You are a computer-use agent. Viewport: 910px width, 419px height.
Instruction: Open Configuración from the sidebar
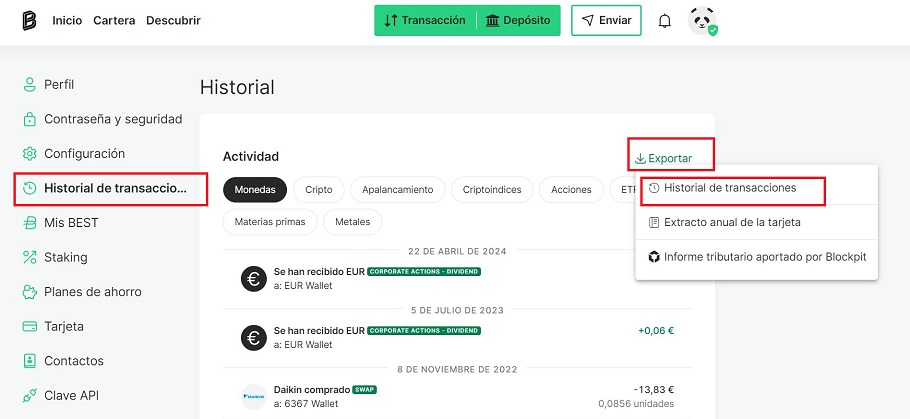point(84,154)
